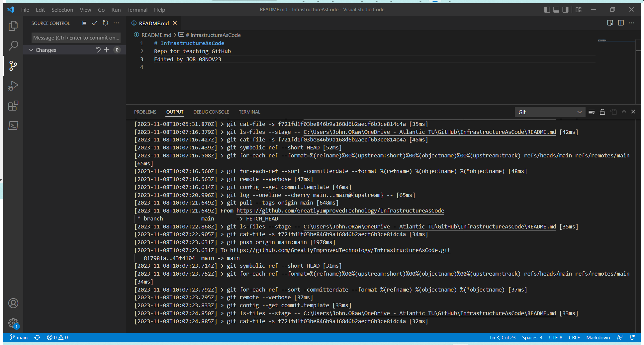
Task: Toggle output auto-scroll lock
Action: point(602,112)
